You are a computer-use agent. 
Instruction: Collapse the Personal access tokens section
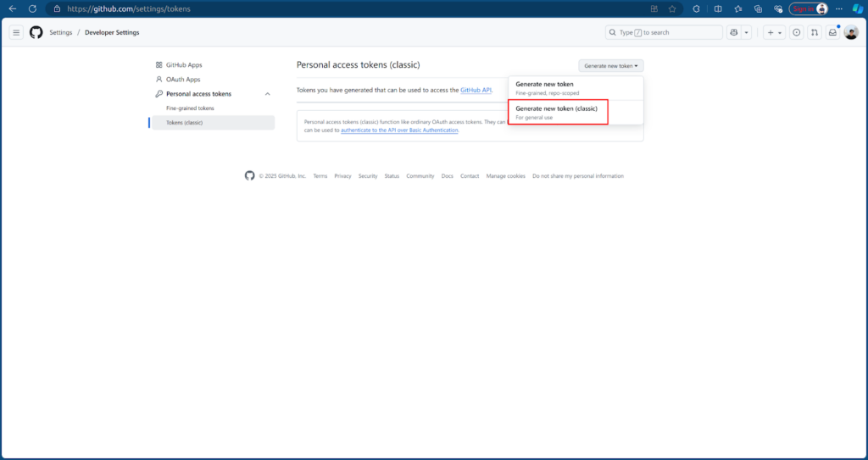(268, 94)
